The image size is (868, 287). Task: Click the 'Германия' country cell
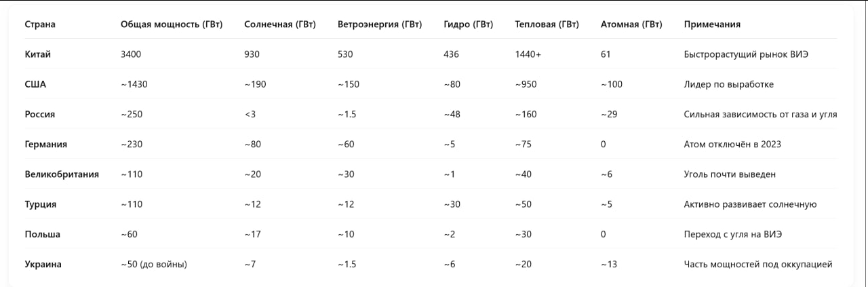tap(46, 145)
